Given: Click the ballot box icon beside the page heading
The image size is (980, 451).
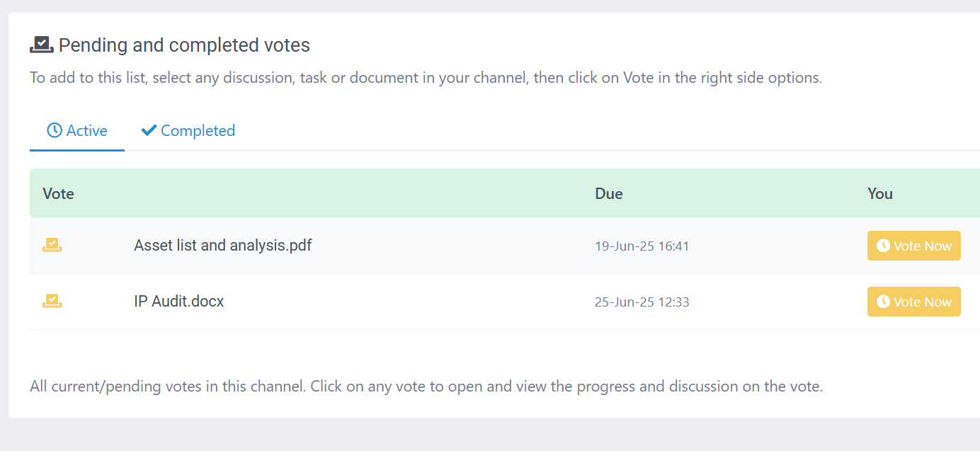Looking at the screenshot, I should click(x=42, y=45).
